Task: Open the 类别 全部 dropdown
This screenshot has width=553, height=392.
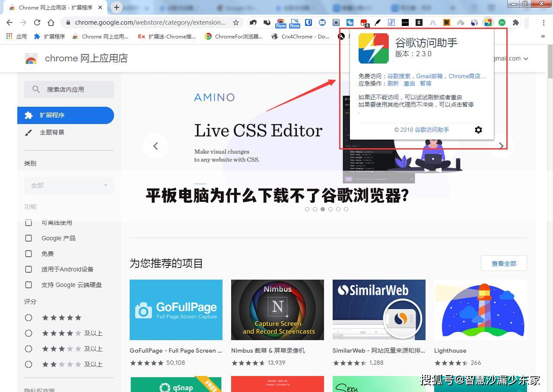Action: (x=69, y=185)
